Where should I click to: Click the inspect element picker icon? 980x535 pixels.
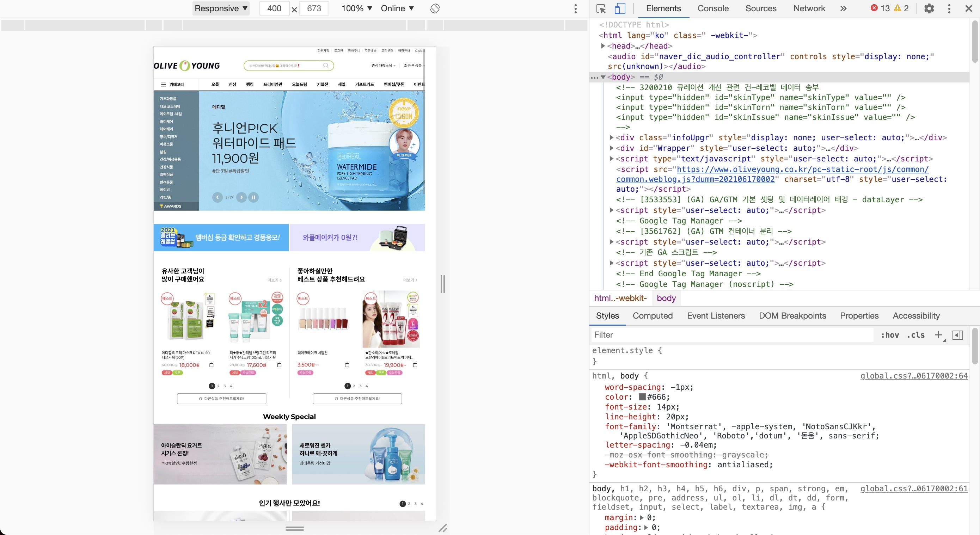pyautogui.click(x=601, y=8)
